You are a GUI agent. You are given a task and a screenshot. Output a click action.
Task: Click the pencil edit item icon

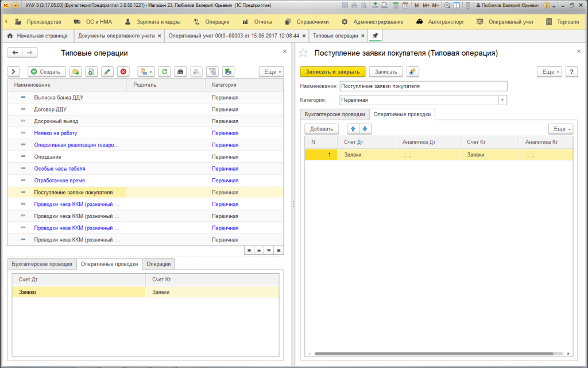point(107,72)
